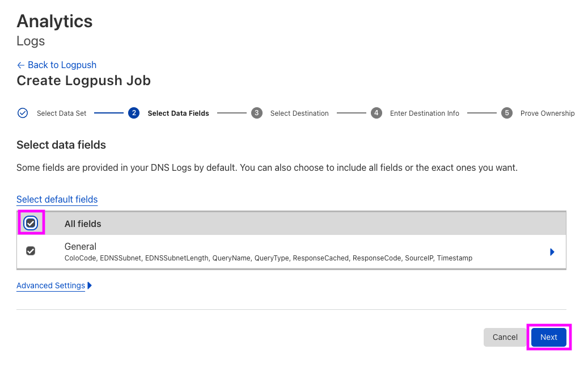Cancel the Logpush job creation

click(505, 337)
